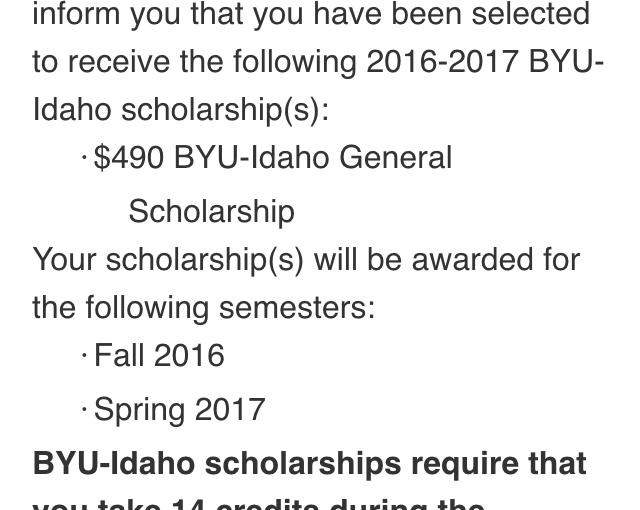Click the "Idaho scholarship(s):" line

(x=181, y=110)
